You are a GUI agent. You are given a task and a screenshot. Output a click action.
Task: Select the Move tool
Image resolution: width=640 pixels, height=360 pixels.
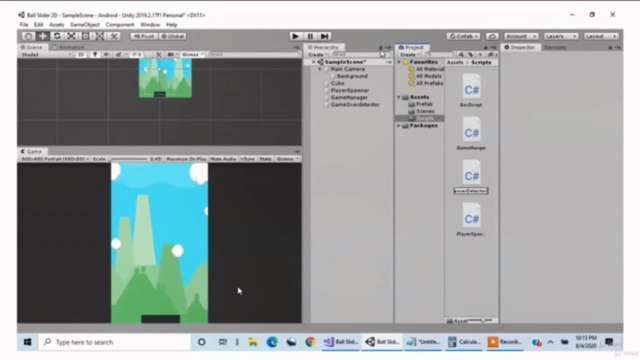[42, 36]
